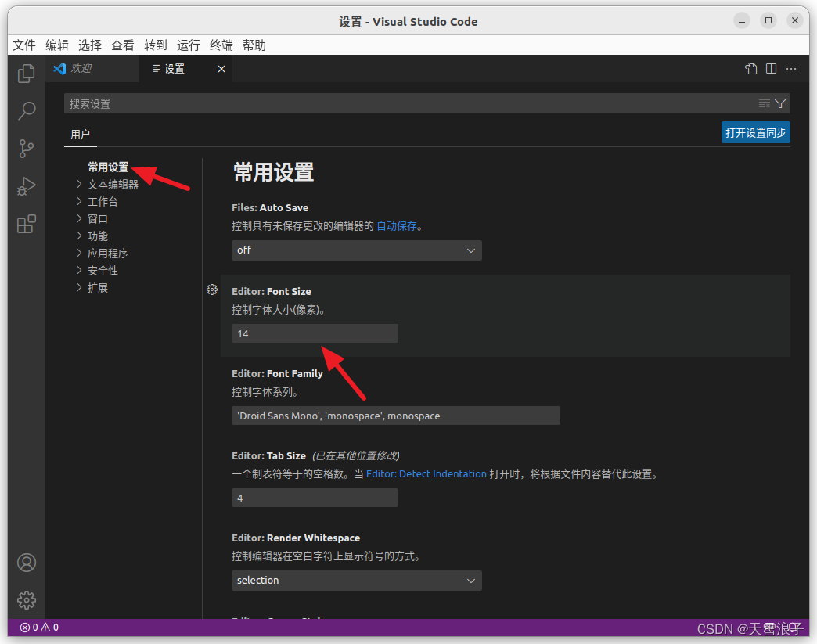
Task: Click the gear icon beside Font Size
Action: (212, 290)
